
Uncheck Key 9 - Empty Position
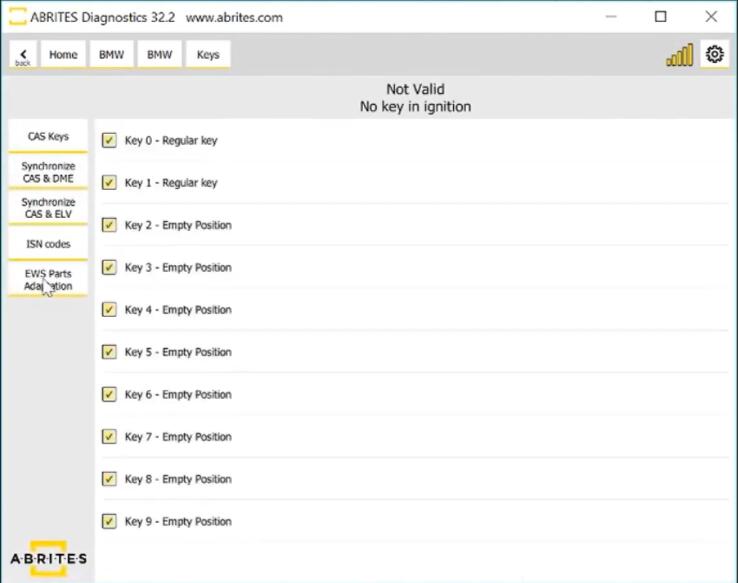(x=109, y=521)
